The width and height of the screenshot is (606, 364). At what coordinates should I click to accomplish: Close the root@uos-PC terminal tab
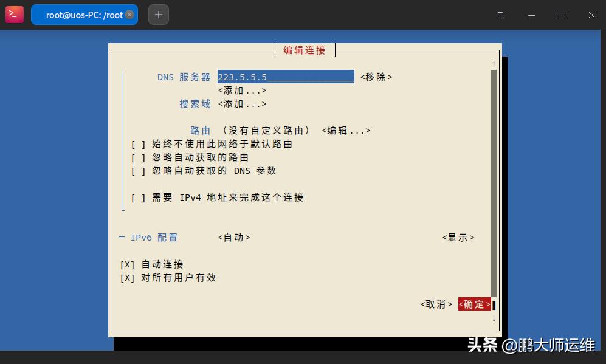click(129, 14)
